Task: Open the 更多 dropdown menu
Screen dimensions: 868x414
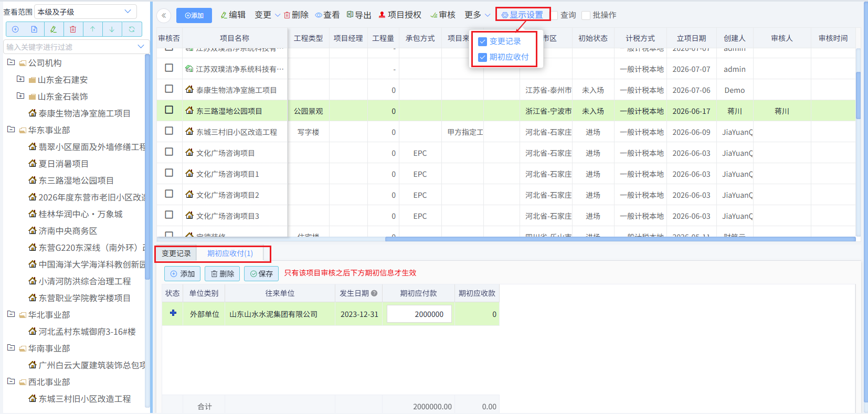Action: pyautogui.click(x=477, y=15)
